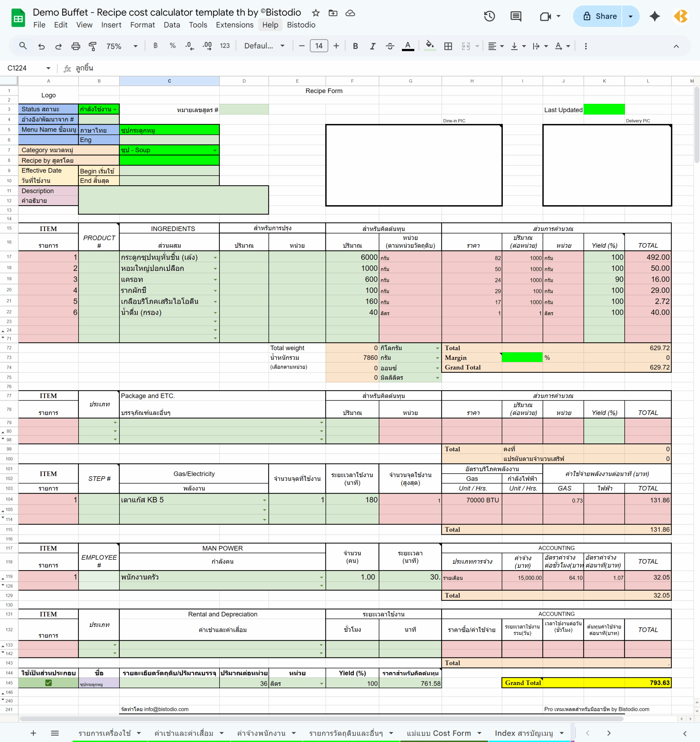This screenshot has width=700, height=742.
Task: Click the green Last Updated cell
Action: coord(604,109)
